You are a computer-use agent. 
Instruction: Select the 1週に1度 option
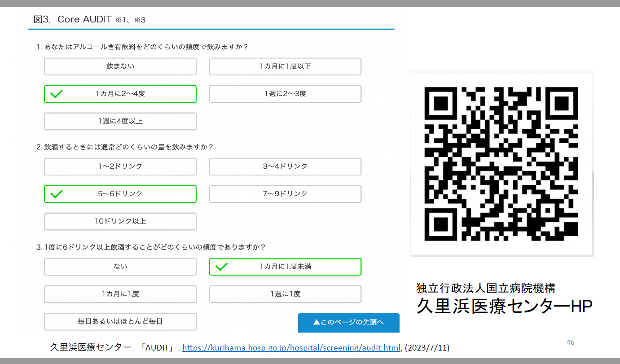pos(285,294)
